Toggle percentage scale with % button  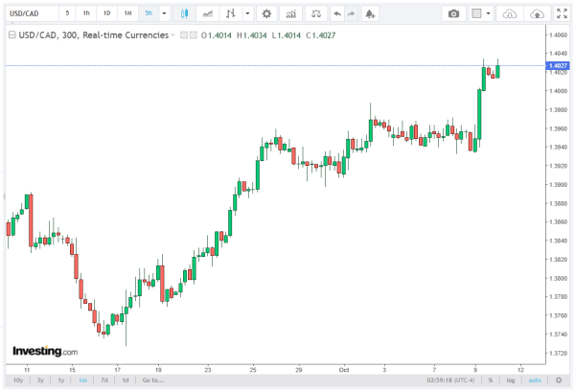click(x=490, y=380)
